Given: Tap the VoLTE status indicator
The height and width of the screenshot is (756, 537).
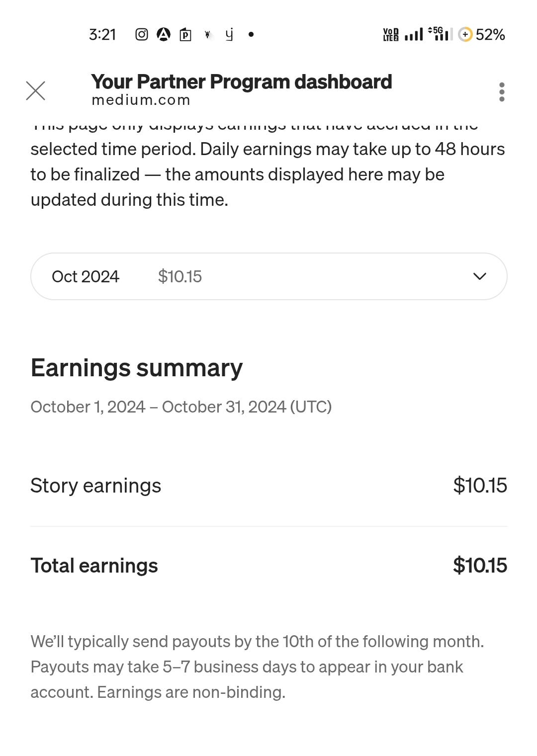Looking at the screenshot, I should coord(390,34).
